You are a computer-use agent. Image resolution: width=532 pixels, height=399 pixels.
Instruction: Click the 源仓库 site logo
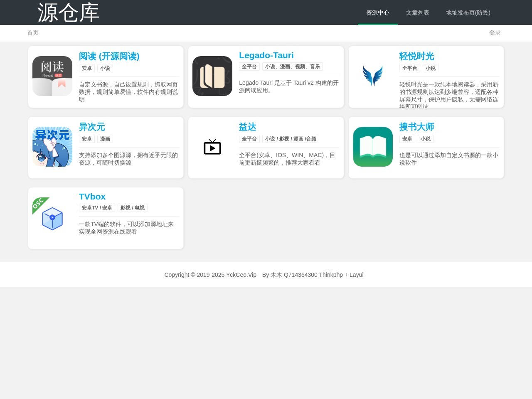point(69,12)
